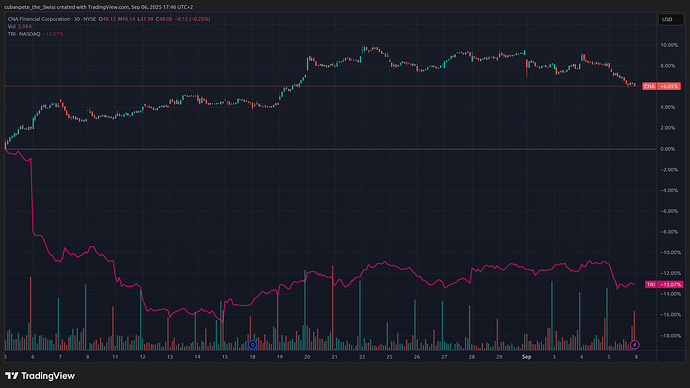Open the USD currency selector

(x=671, y=19)
